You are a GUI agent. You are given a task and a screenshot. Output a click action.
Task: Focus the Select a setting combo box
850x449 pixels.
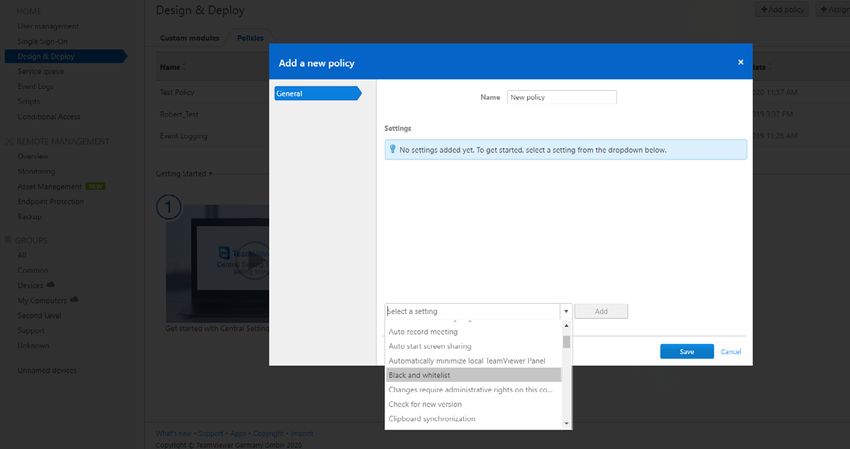(473, 311)
